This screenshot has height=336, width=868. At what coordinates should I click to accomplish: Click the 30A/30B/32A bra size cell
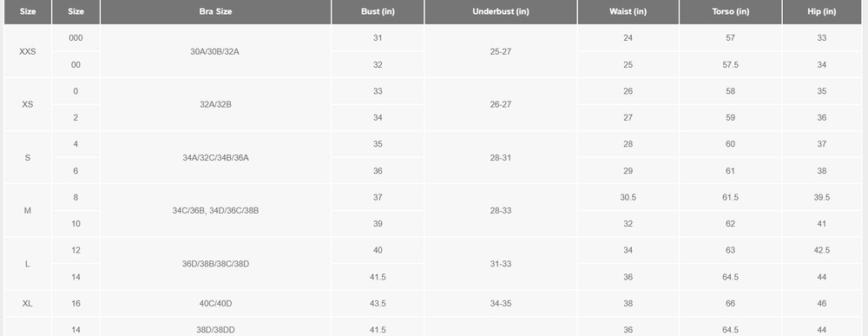pyautogui.click(x=215, y=51)
